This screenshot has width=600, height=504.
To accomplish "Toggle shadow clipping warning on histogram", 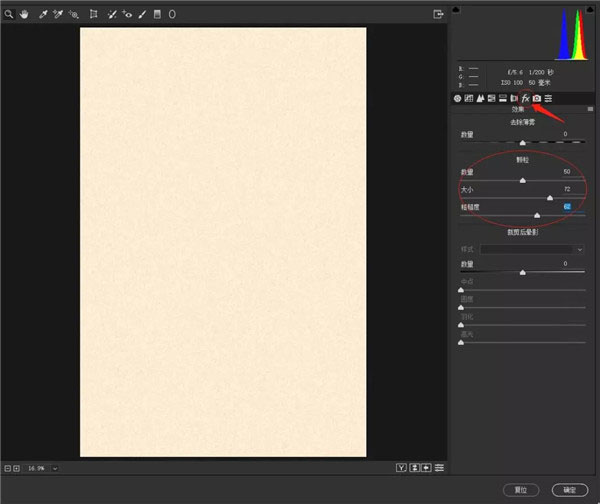I will (457, 10).
